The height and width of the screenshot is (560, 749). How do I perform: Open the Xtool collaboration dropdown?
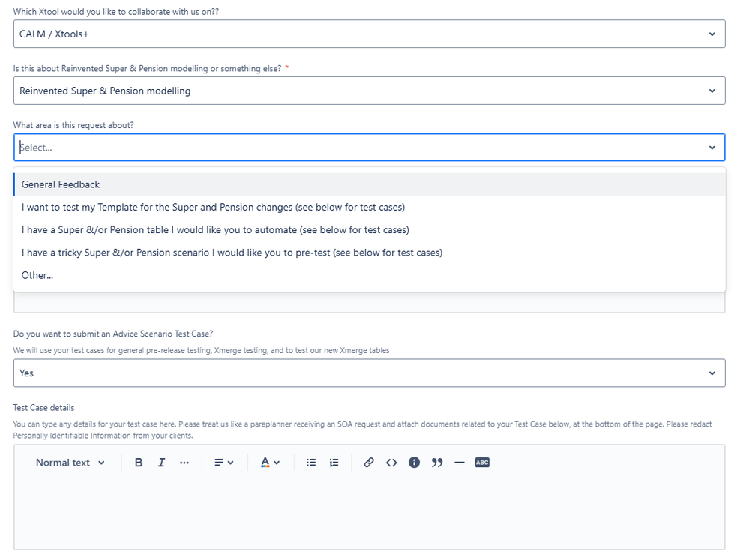[x=369, y=34]
